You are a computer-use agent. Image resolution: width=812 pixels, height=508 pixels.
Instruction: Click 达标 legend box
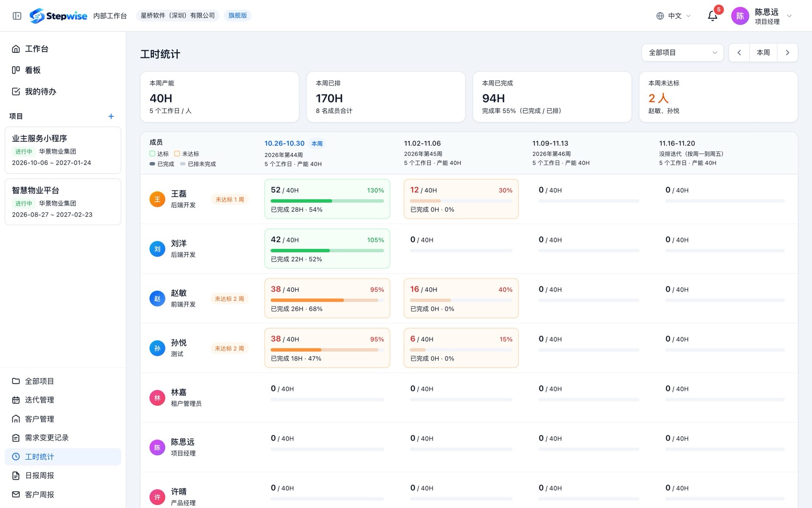152,153
